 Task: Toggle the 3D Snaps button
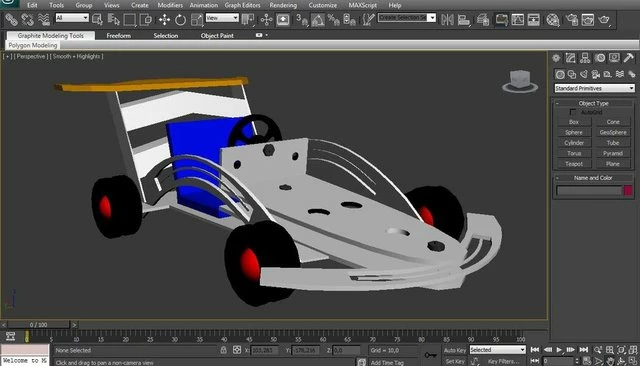[x=302, y=19]
